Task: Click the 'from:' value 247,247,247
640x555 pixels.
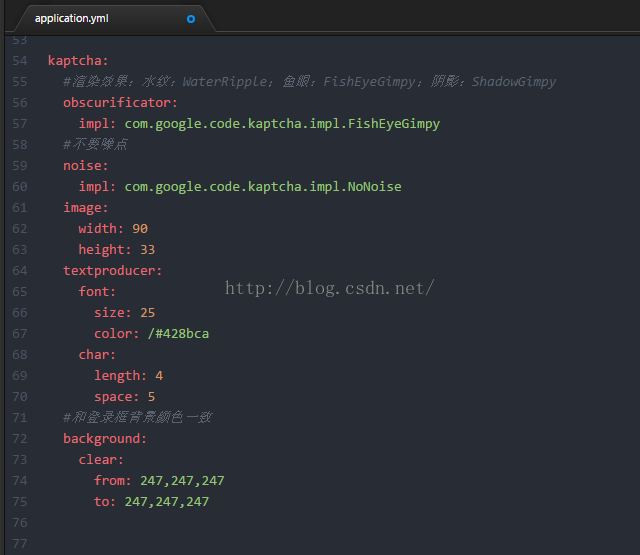Action: click(182, 481)
